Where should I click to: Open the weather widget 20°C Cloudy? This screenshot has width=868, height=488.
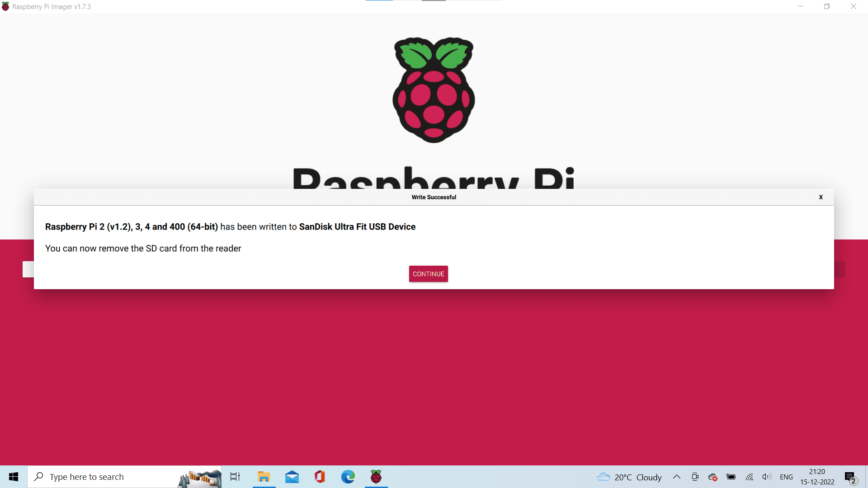[x=629, y=477]
